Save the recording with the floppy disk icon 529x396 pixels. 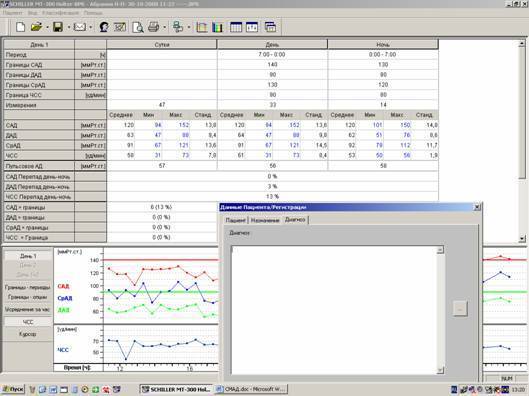[x=58, y=27]
